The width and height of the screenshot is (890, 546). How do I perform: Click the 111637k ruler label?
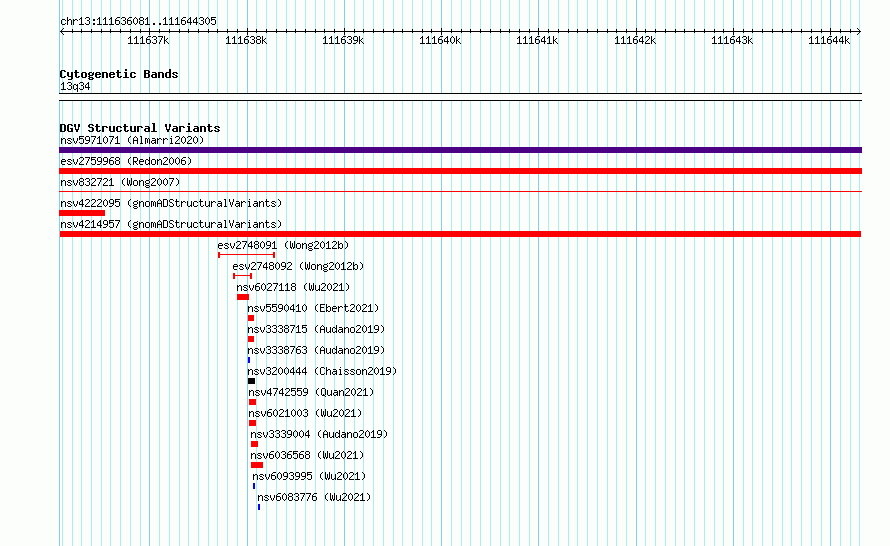(x=148, y=40)
